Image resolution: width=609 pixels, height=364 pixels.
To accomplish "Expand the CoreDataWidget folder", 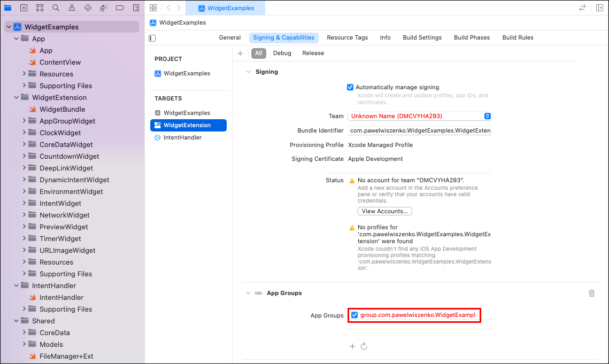I will 24,144.
